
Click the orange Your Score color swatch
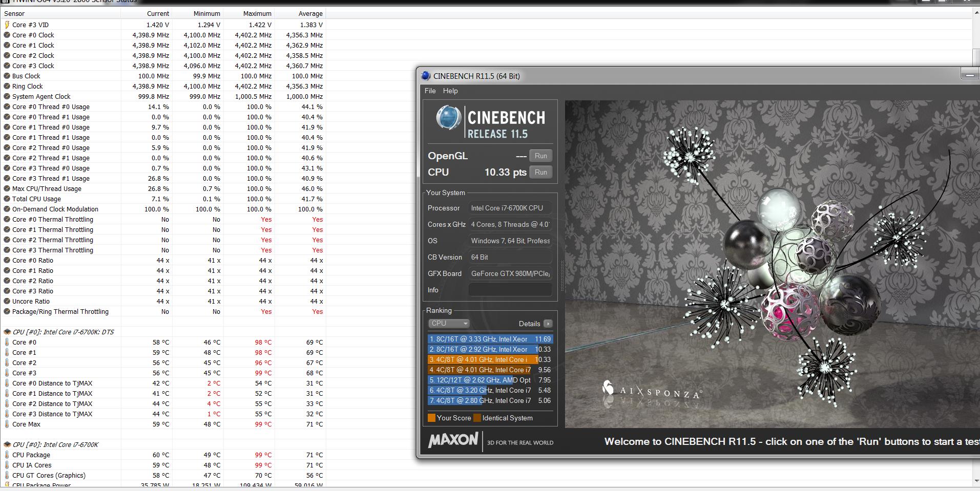[x=431, y=418]
